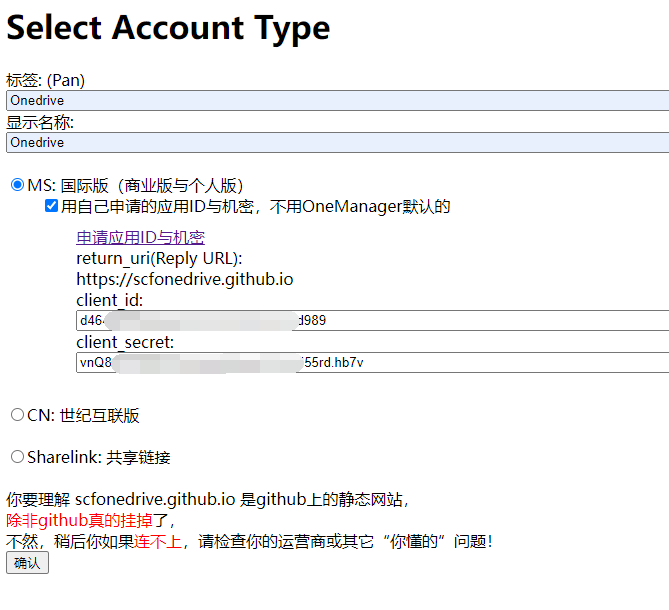The width and height of the screenshot is (669, 610).
Task: Click the 你要理解 scfonedrive.github.io line
Action: pos(208,500)
